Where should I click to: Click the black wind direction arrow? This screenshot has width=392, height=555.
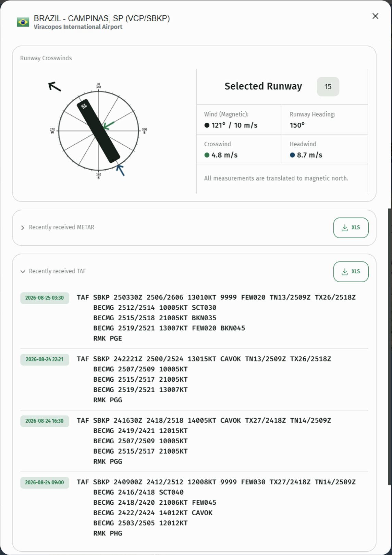[x=54, y=87]
